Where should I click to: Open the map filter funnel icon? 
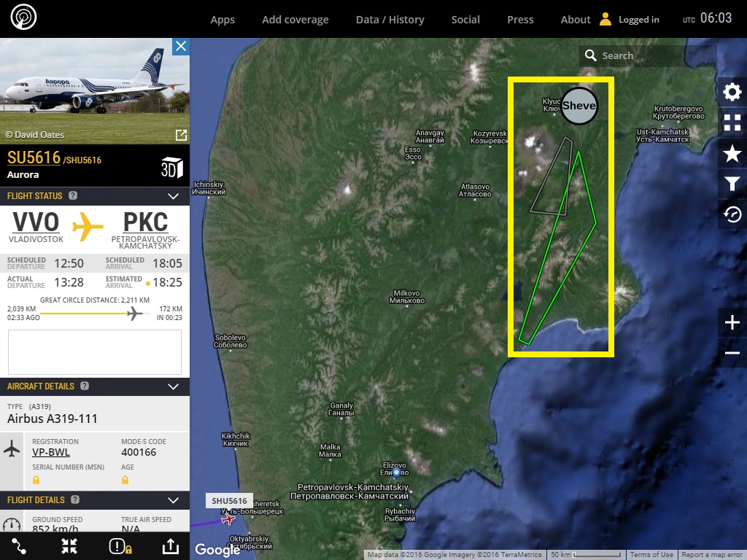point(732,184)
